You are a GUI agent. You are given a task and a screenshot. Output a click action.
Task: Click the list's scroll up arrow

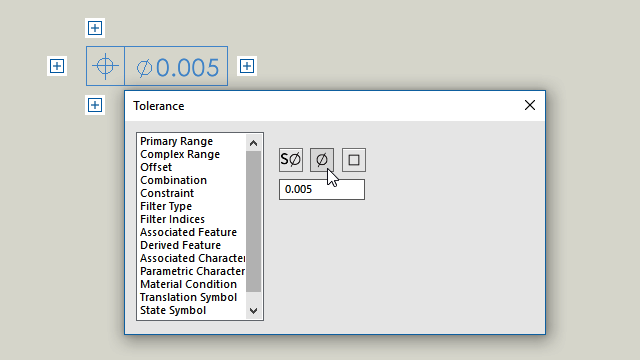point(253,143)
